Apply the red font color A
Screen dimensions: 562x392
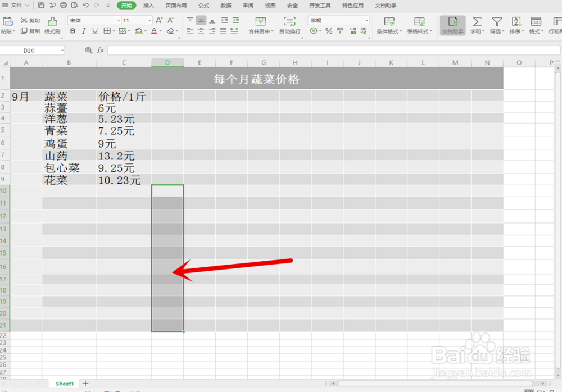point(154,31)
